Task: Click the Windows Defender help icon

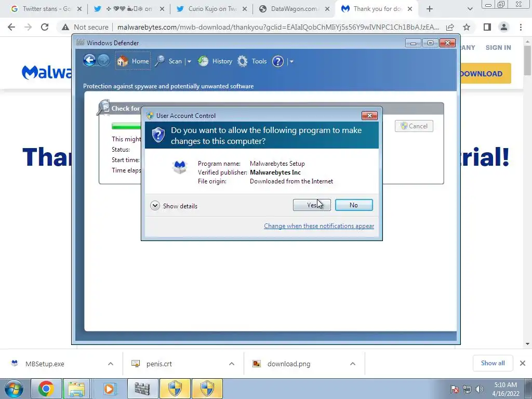Action: [278, 61]
